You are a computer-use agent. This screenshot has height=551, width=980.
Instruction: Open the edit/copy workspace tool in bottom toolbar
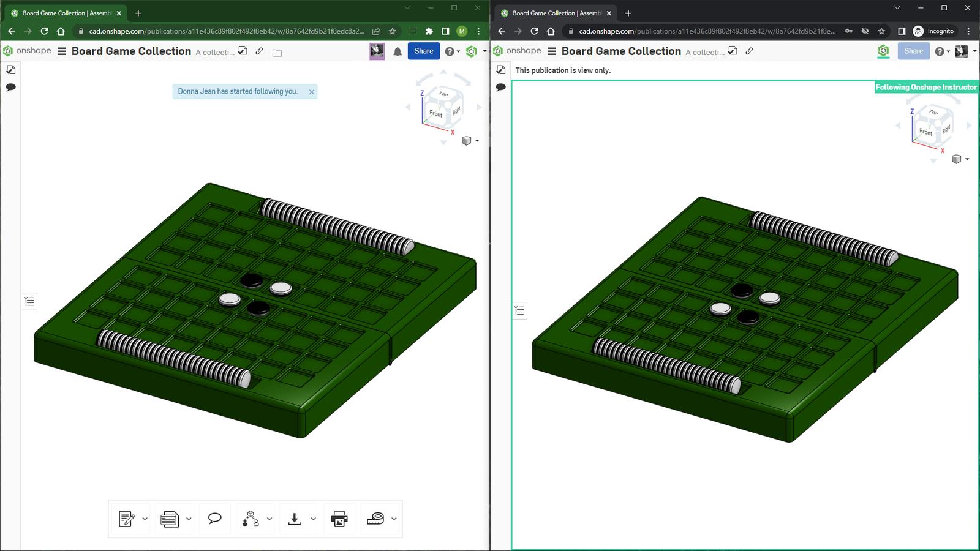tap(127, 519)
